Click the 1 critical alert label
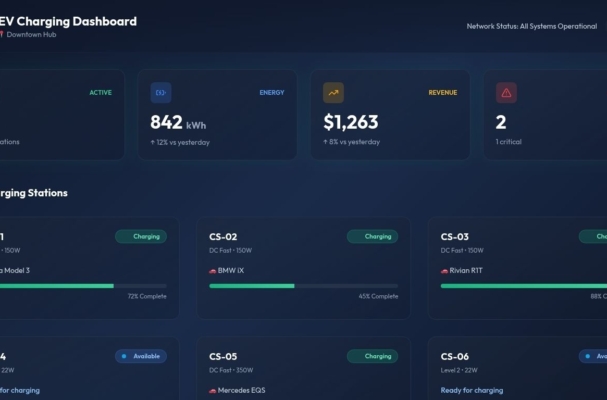The image size is (607, 400). pos(509,142)
